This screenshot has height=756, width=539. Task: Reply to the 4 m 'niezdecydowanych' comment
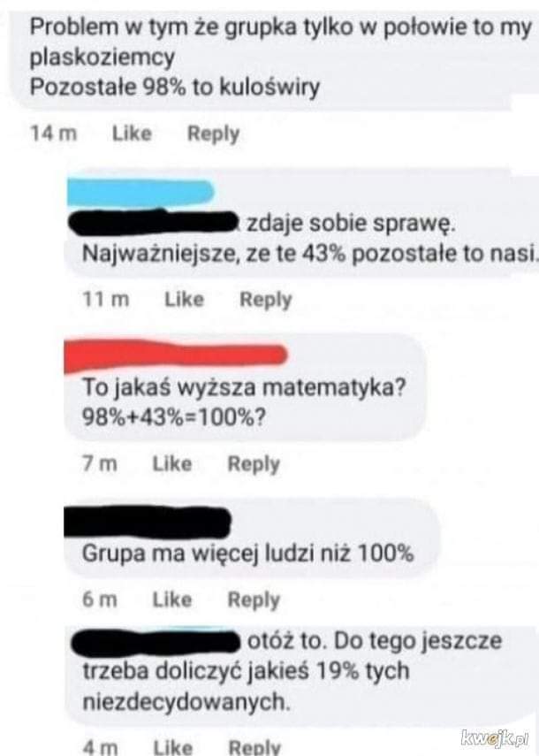point(254,747)
